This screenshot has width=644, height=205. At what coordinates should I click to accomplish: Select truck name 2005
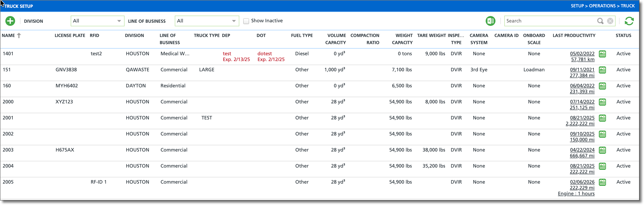point(8,182)
